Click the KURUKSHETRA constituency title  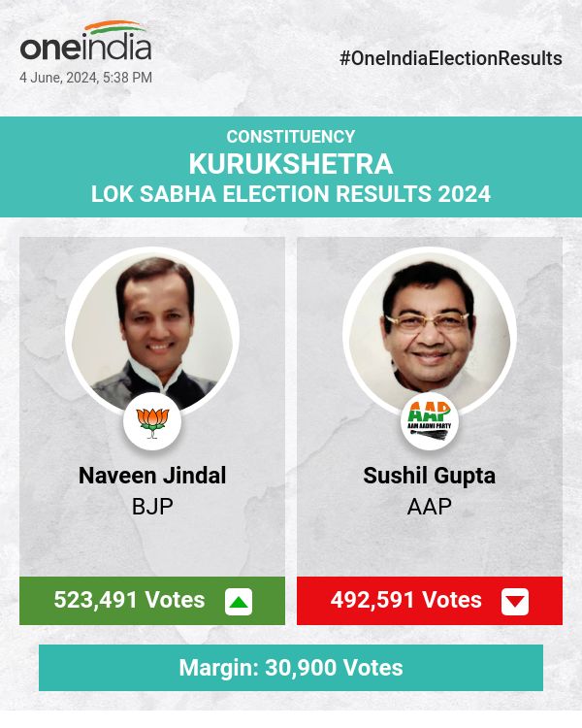click(291, 163)
